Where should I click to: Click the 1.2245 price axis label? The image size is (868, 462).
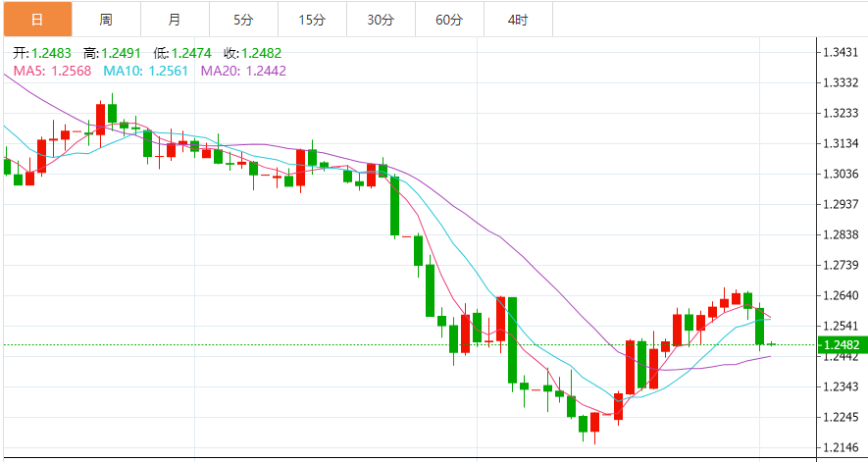click(x=841, y=417)
